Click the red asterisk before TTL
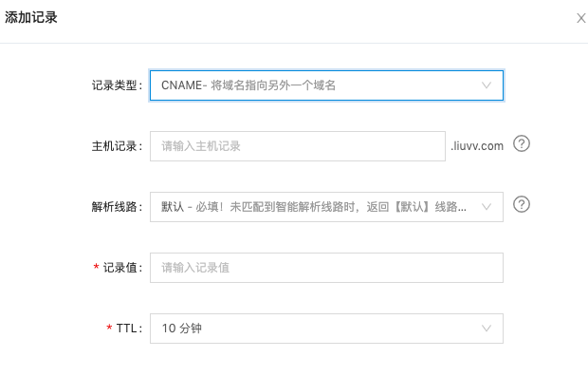 tap(109, 328)
